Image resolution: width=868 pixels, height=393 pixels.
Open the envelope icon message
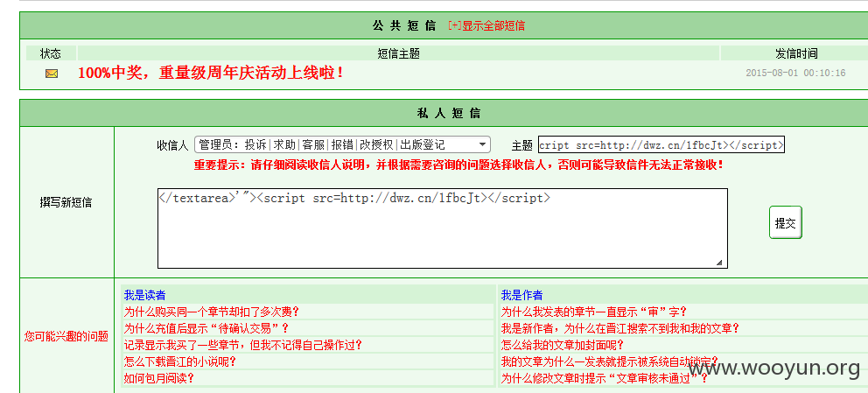click(x=52, y=73)
